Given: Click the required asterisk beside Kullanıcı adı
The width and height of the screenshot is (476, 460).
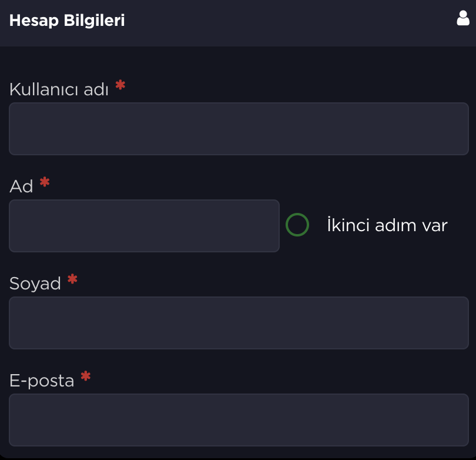Looking at the screenshot, I should [x=120, y=85].
